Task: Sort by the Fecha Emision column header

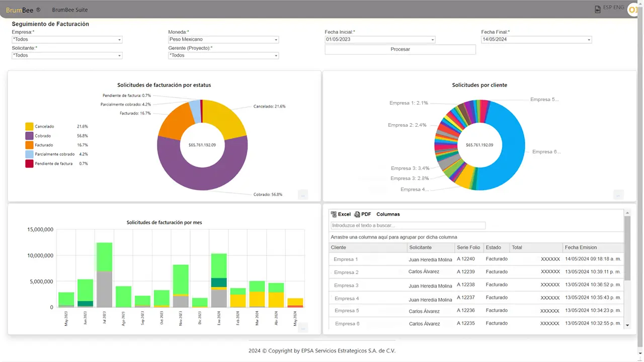Action: (x=593, y=247)
